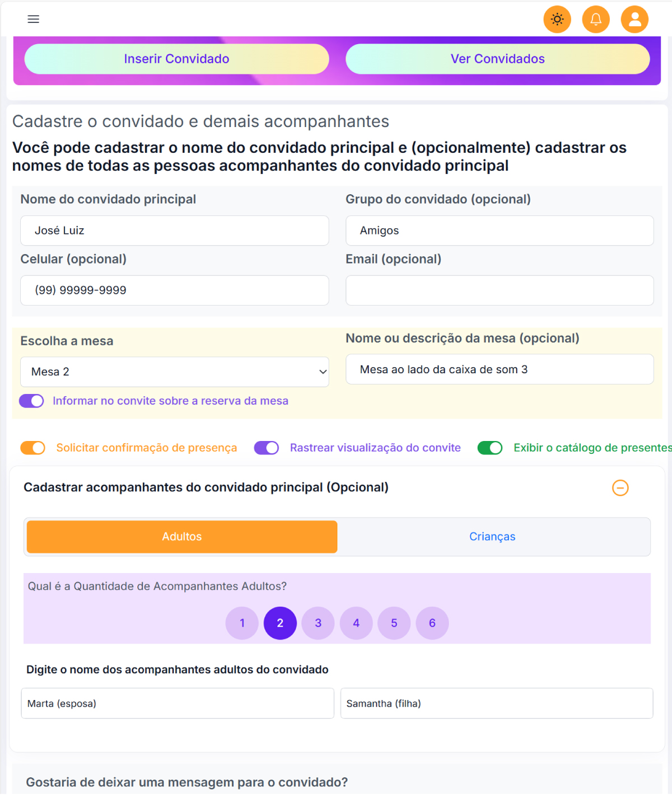Image resolution: width=672 pixels, height=812 pixels.
Task: Switch to the Crianças tab
Action: (492, 537)
